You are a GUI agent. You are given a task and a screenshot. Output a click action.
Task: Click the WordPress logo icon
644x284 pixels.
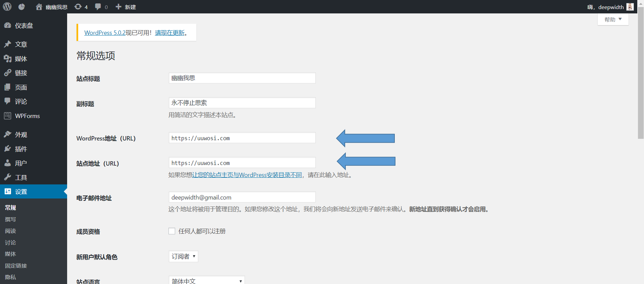7,7
